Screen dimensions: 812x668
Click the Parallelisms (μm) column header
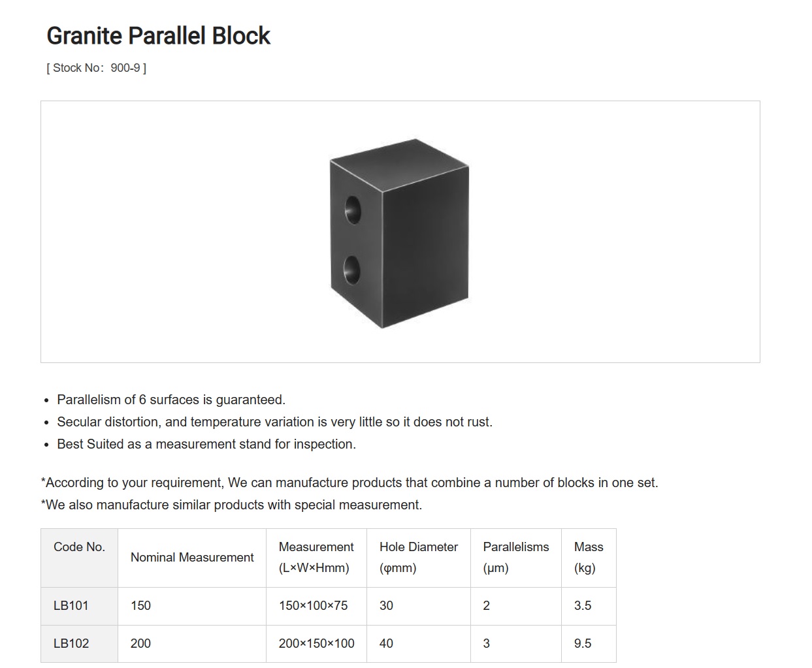tap(516, 558)
